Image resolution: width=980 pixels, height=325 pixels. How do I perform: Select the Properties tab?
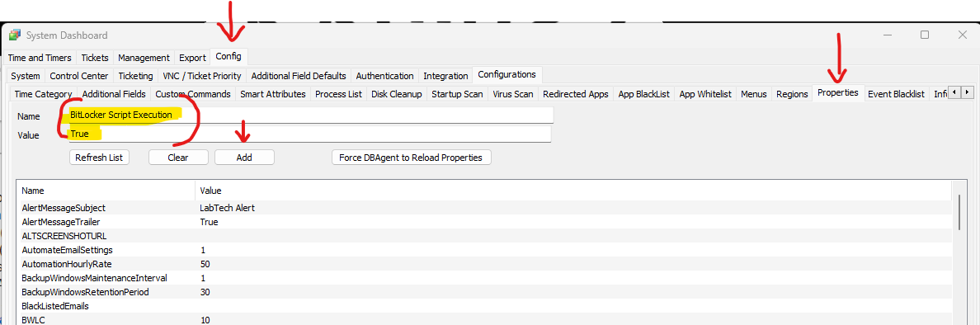point(837,93)
